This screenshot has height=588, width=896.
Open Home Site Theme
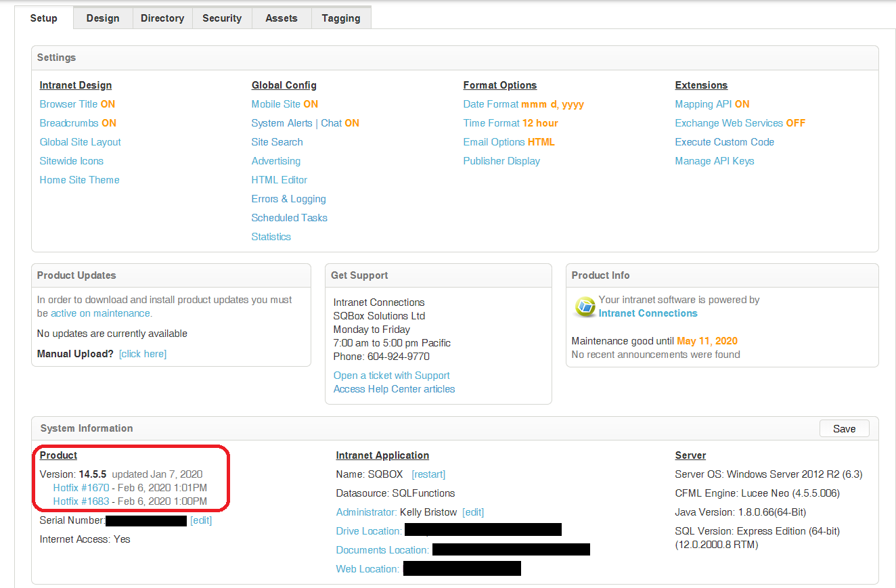[80, 180]
